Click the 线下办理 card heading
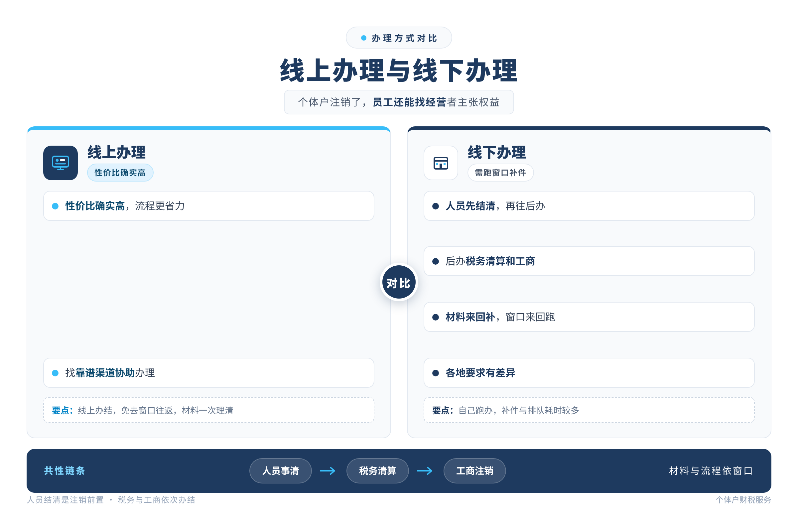 pos(497,152)
